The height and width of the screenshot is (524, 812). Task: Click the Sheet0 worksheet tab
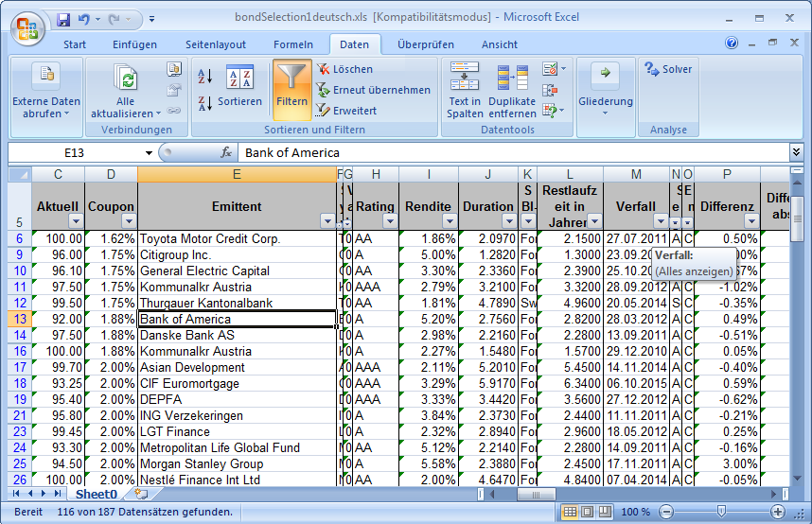click(x=97, y=495)
